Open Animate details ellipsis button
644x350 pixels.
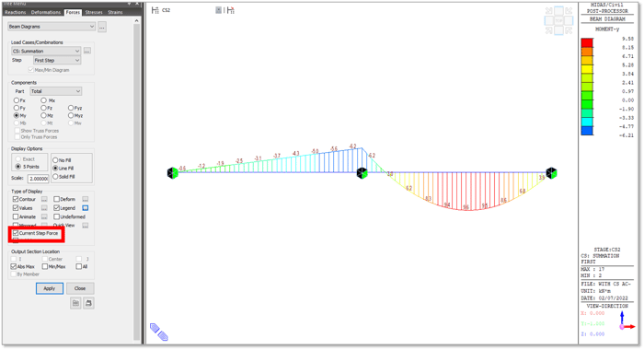[x=44, y=216]
